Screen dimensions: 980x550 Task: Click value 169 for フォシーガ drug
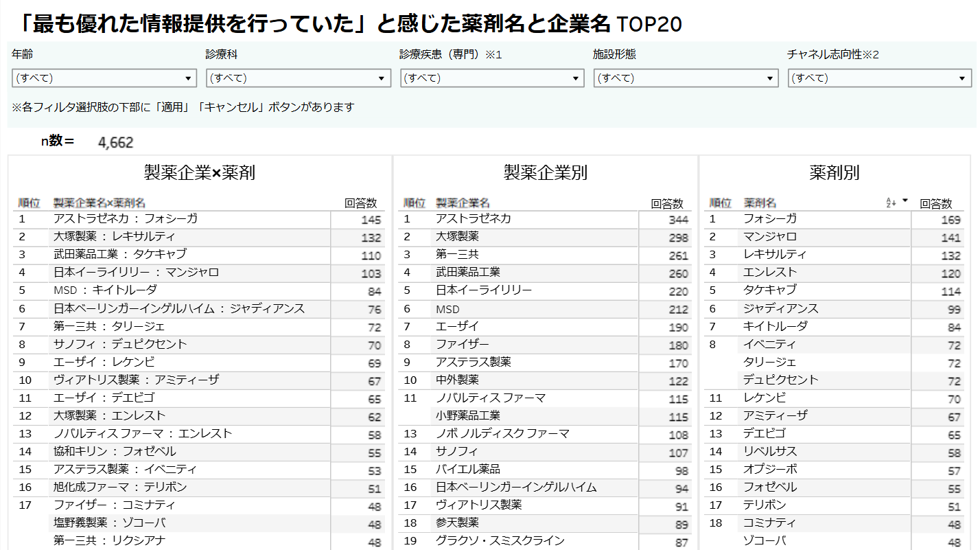pyautogui.click(x=951, y=220)
